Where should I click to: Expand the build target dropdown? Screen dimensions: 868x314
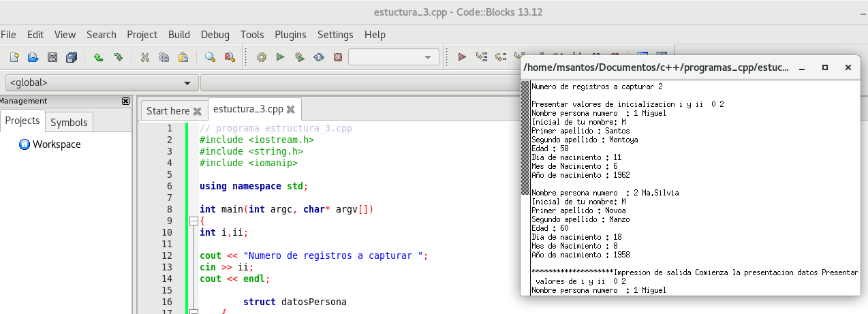click(428, 58)
